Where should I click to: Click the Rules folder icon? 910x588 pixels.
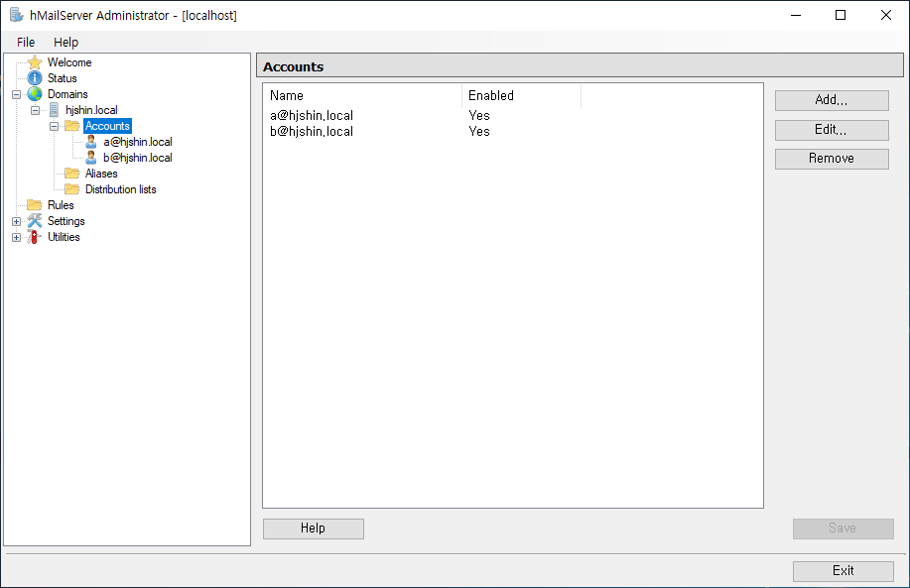coord(35,204)
